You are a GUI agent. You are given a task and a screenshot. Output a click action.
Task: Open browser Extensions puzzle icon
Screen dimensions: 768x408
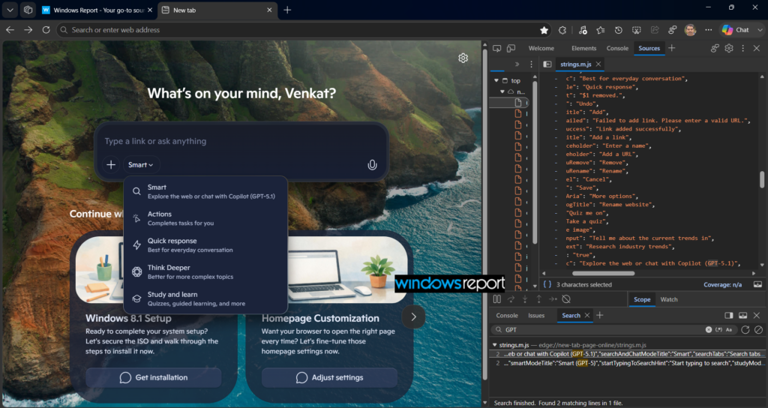(562, 30)
